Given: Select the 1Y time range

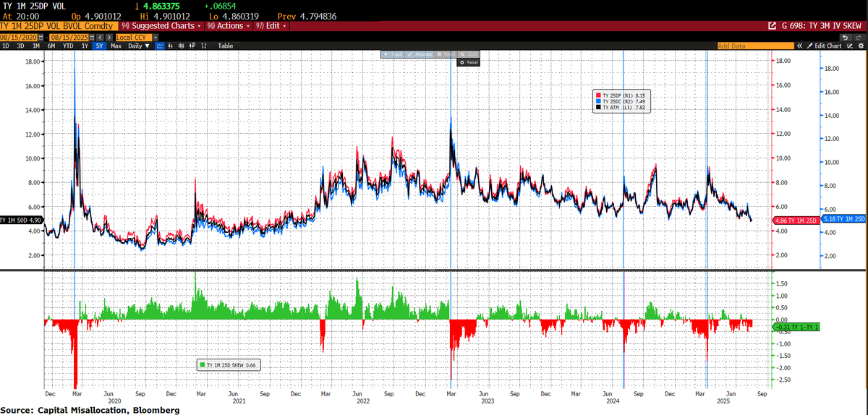Looking at the screenshot, I should (x=85, y=46).
